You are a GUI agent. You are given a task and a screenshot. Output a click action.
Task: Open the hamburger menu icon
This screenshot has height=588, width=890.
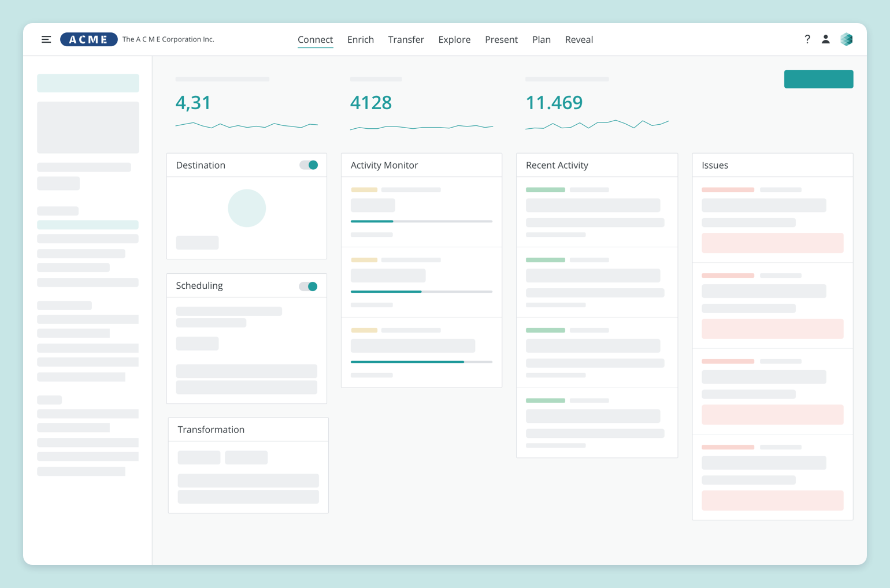(46, 39)
